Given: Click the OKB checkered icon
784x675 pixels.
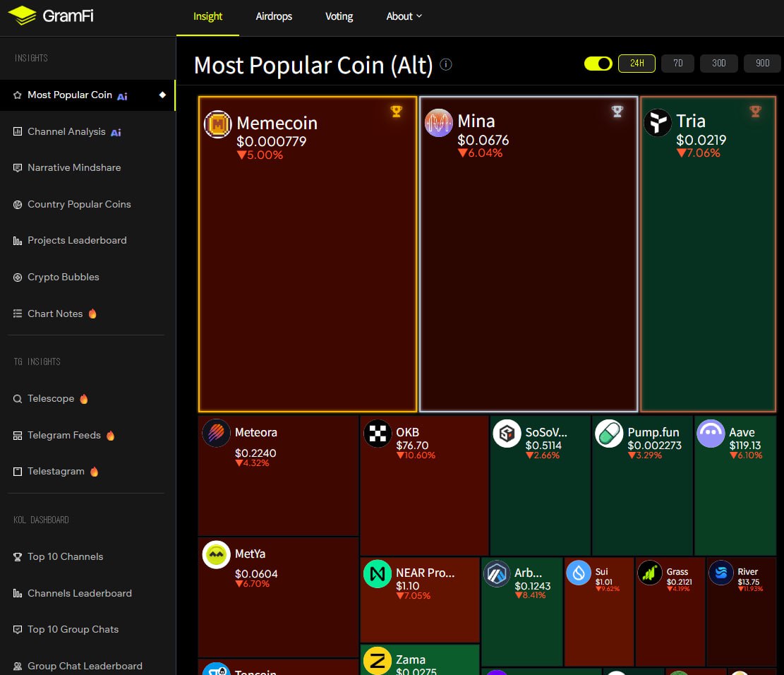Looking at the screenshot, I should [378, 434].
